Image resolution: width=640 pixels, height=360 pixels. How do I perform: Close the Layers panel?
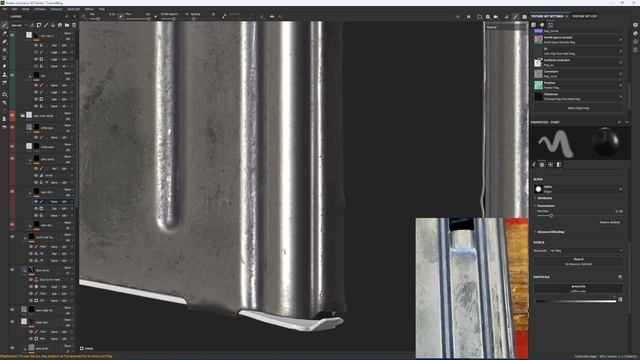74,17
